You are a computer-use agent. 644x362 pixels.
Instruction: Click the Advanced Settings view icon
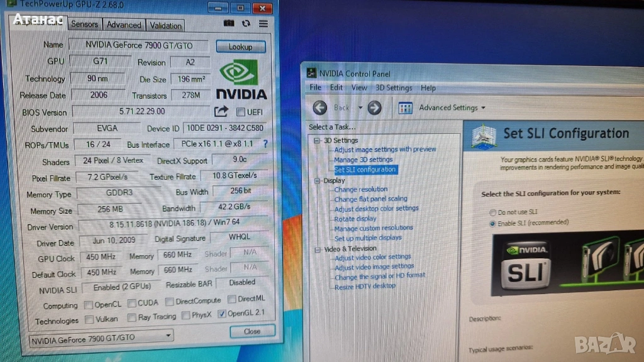pyautogui.click(x=406, y=107)
